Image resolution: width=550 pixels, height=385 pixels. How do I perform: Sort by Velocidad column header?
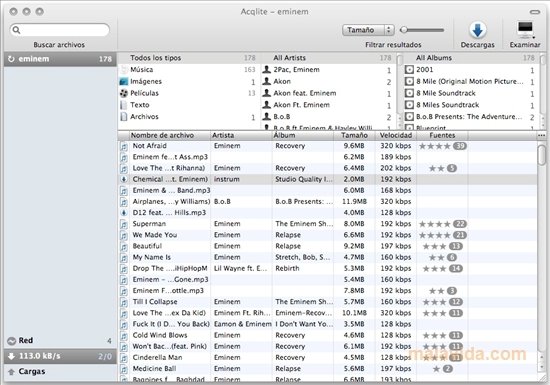coord(396,135)
